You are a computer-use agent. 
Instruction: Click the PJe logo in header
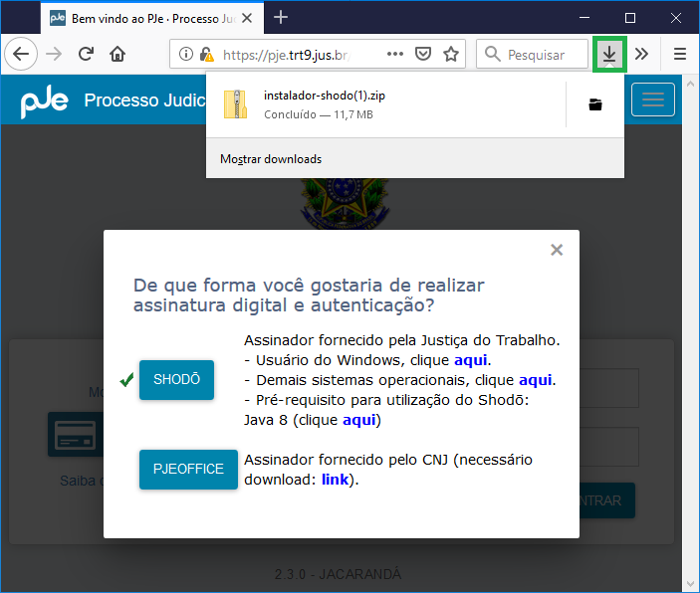[x=45, y=100]
